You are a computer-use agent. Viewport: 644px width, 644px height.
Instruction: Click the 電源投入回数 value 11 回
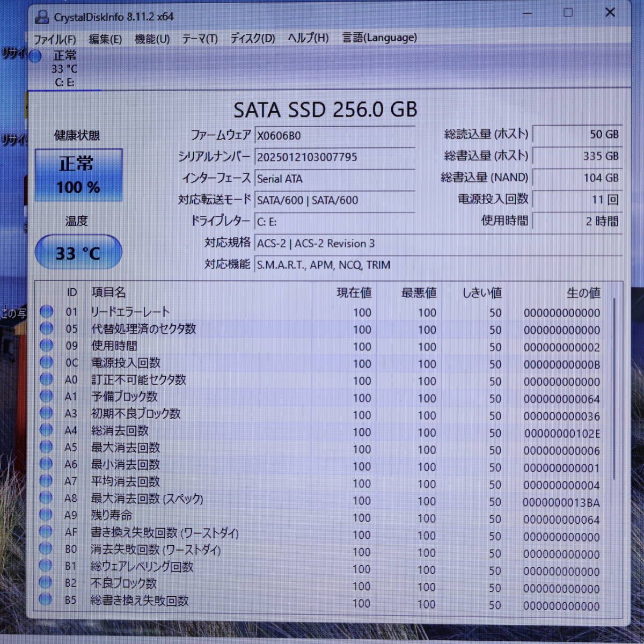click(577, 200)
